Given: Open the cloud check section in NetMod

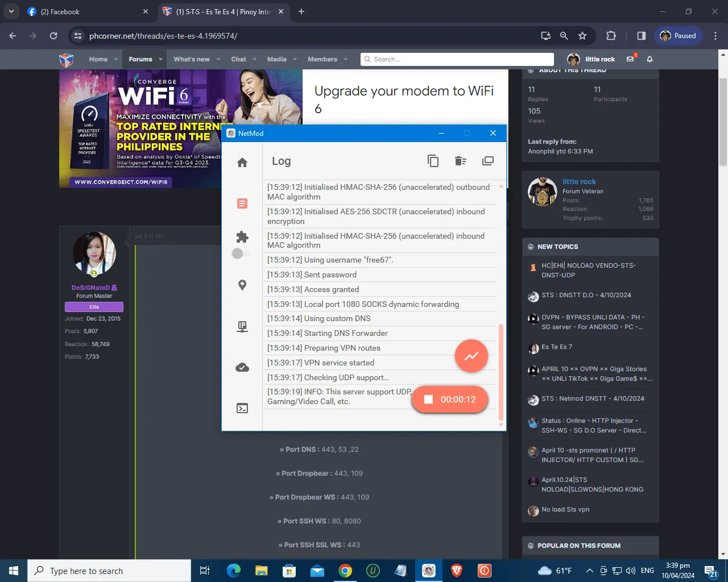Looking at the screenshot, I should 242,368.
